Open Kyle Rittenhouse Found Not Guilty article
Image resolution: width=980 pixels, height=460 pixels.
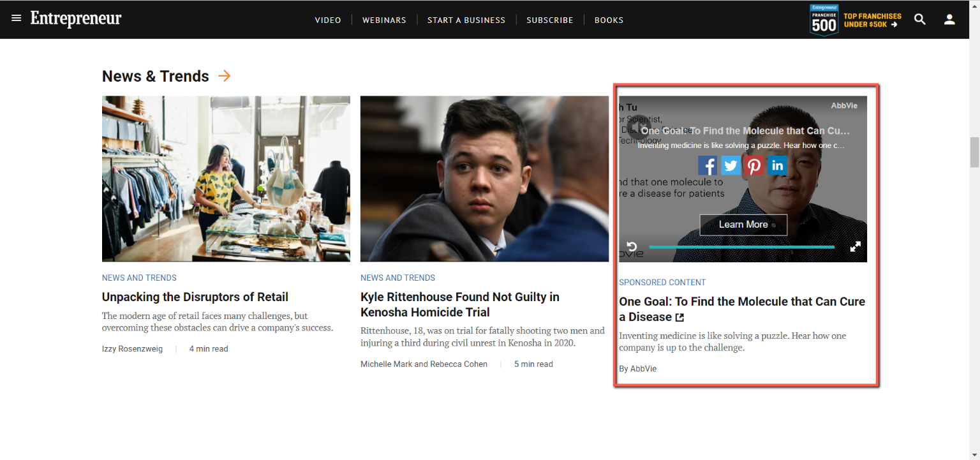pos(460,305)
